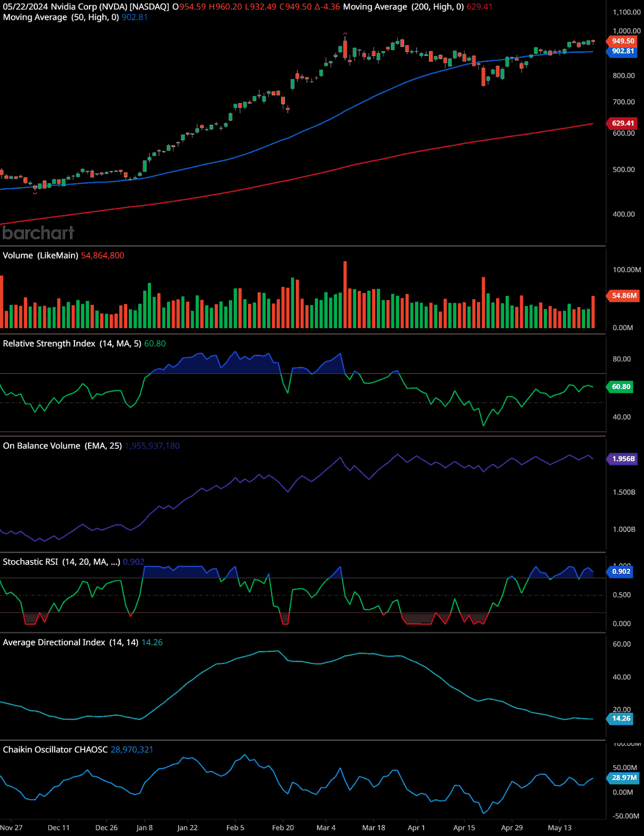The image size is (644, 836).
Task: Click the -50.00M Chaikin axis label
Action: point(626,816)
